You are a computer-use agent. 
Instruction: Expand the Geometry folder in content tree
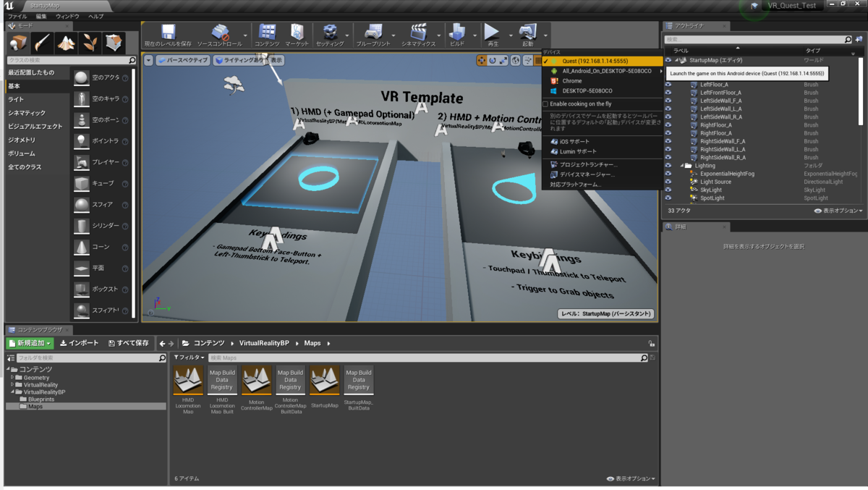coord(12,378)
